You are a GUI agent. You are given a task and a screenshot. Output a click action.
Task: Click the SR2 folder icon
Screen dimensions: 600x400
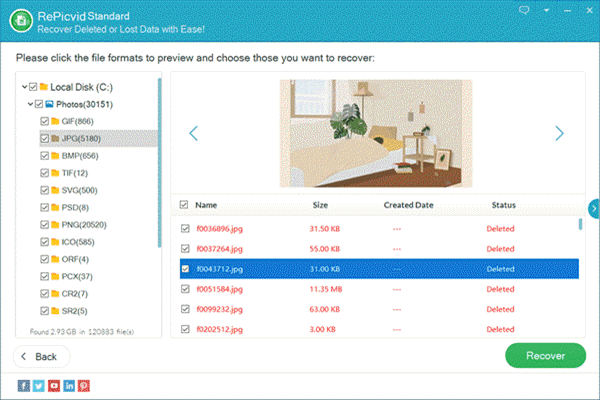coord(55,311)
